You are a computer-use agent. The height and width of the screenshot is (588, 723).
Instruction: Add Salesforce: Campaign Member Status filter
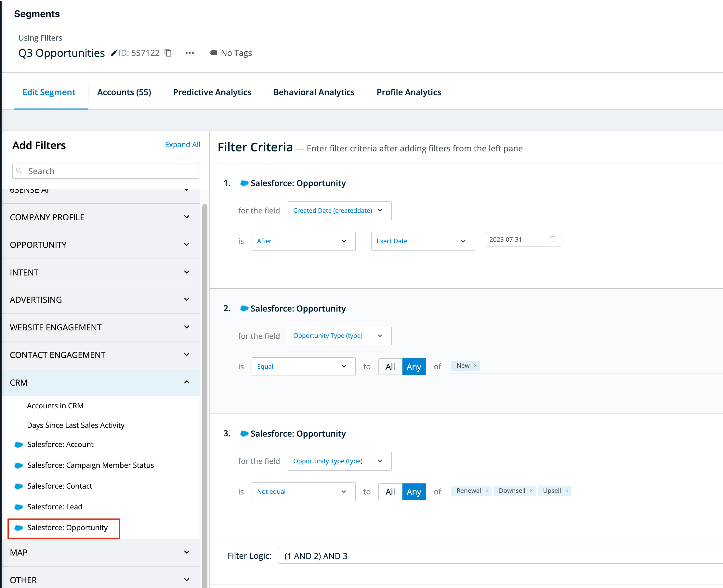click(x=90, y=465)
